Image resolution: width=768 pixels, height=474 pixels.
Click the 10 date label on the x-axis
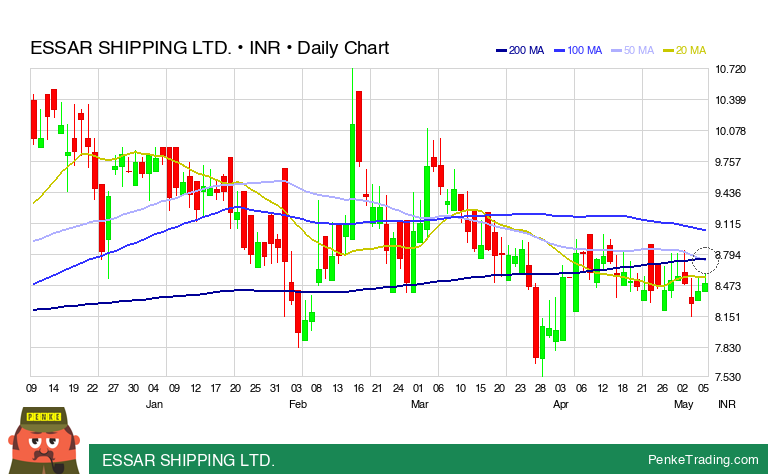click(460, 388)
